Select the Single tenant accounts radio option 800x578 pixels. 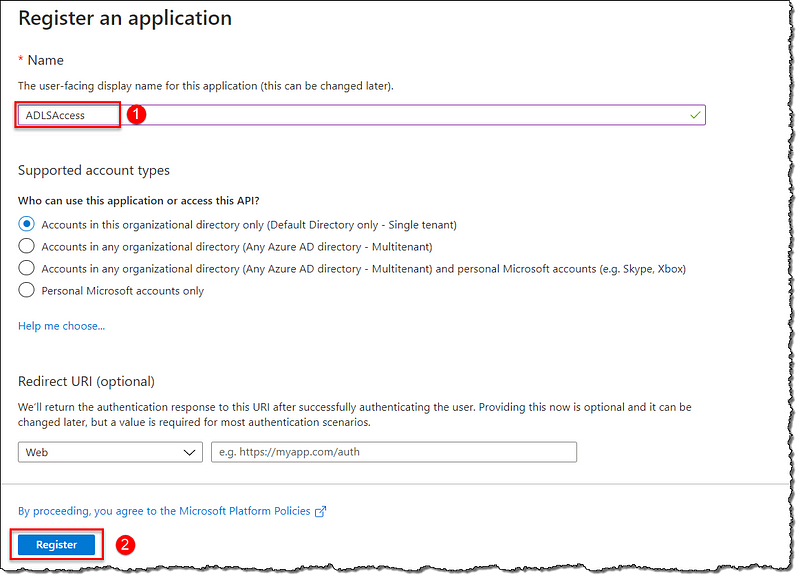click(26, 224)
